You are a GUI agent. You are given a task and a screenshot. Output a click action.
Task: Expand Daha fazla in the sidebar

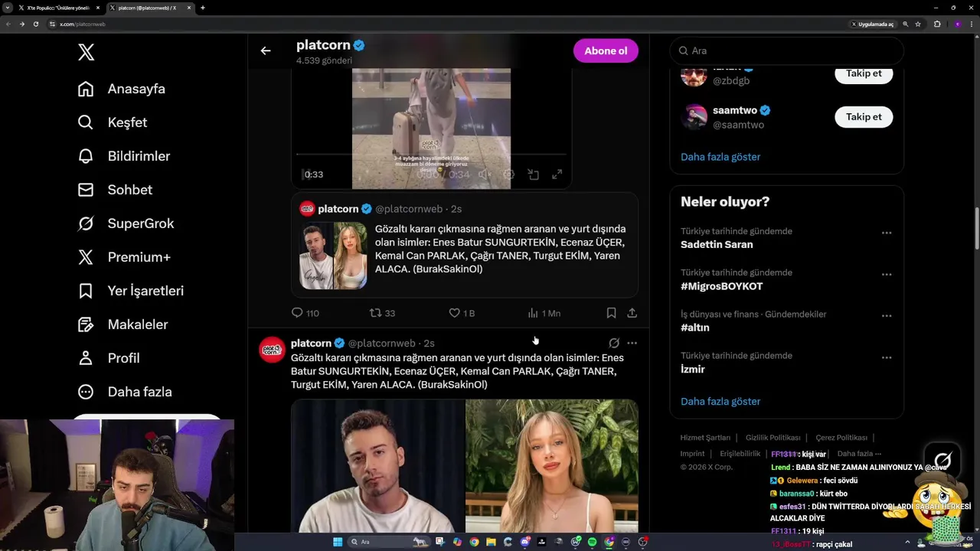(125, 392)
